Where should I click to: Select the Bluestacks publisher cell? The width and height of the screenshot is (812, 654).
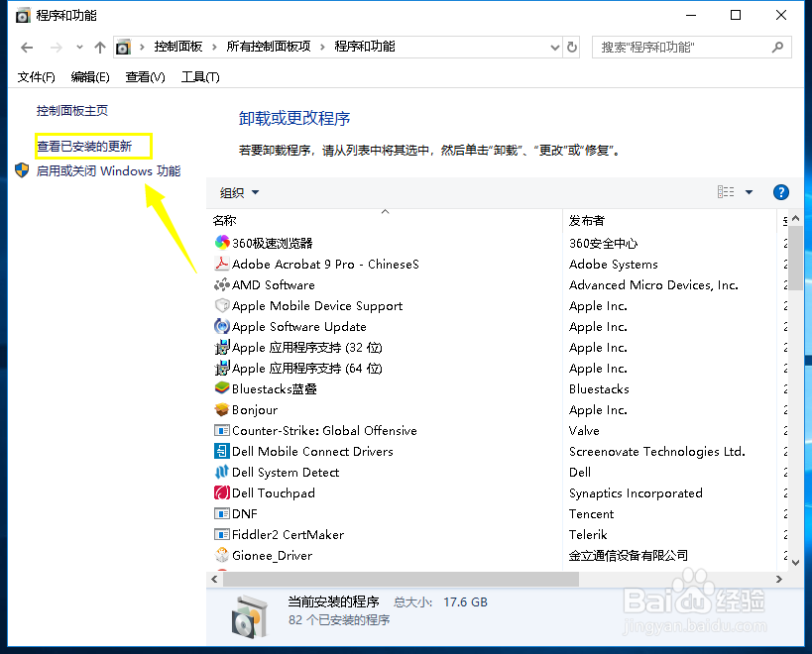[x=599, y=389]
